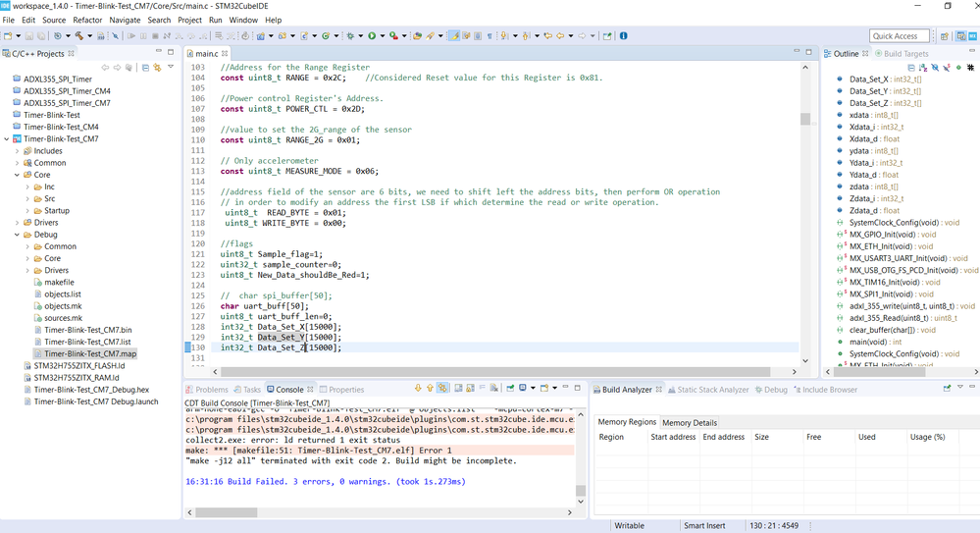Click console Previous Error up arrow
This screenshot has width=980, height=533.
[430, 389]
